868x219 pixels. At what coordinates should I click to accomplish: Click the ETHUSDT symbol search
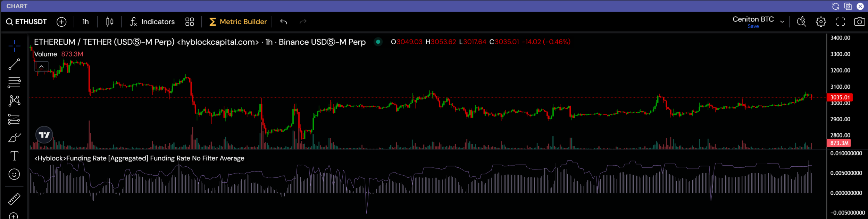[26, 22]
